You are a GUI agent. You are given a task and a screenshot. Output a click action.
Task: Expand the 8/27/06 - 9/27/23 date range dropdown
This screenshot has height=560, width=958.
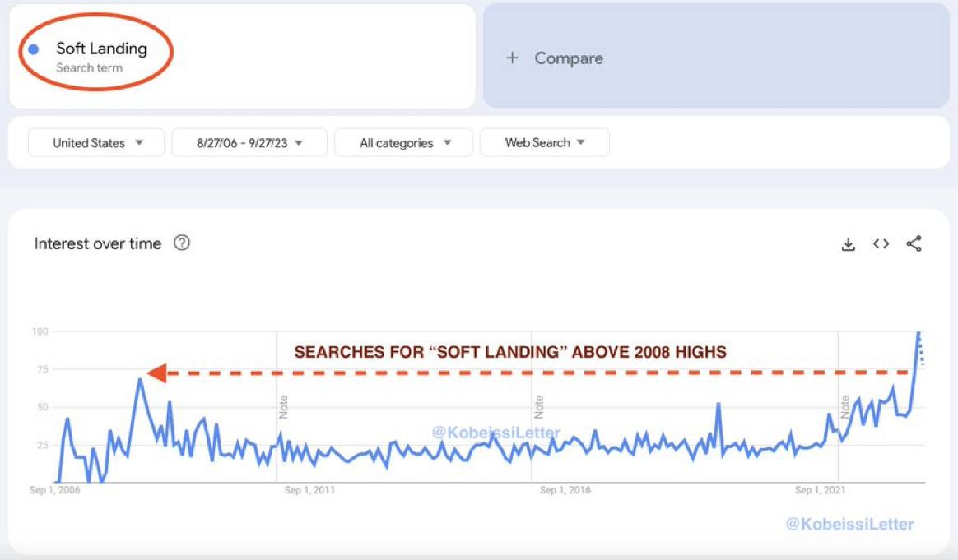click(249, 142)
